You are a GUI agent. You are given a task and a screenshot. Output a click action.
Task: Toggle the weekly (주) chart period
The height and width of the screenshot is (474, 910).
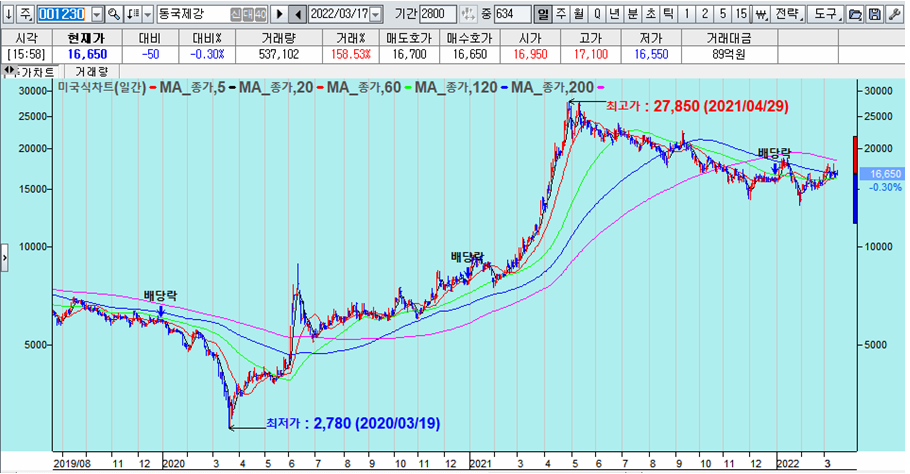point(561,15)
